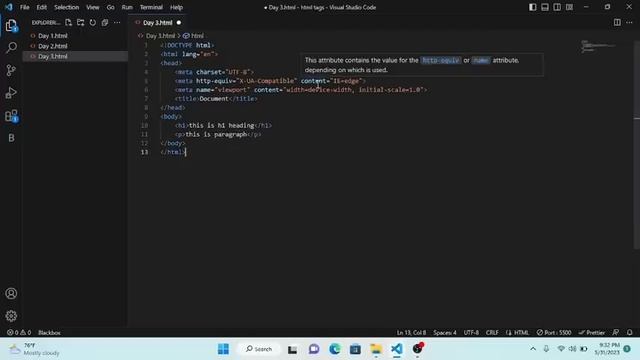Image resolution: width=640 pixels, height=360 pixels.
Task: Show hidden system tray icons
Action: (533, 349)
